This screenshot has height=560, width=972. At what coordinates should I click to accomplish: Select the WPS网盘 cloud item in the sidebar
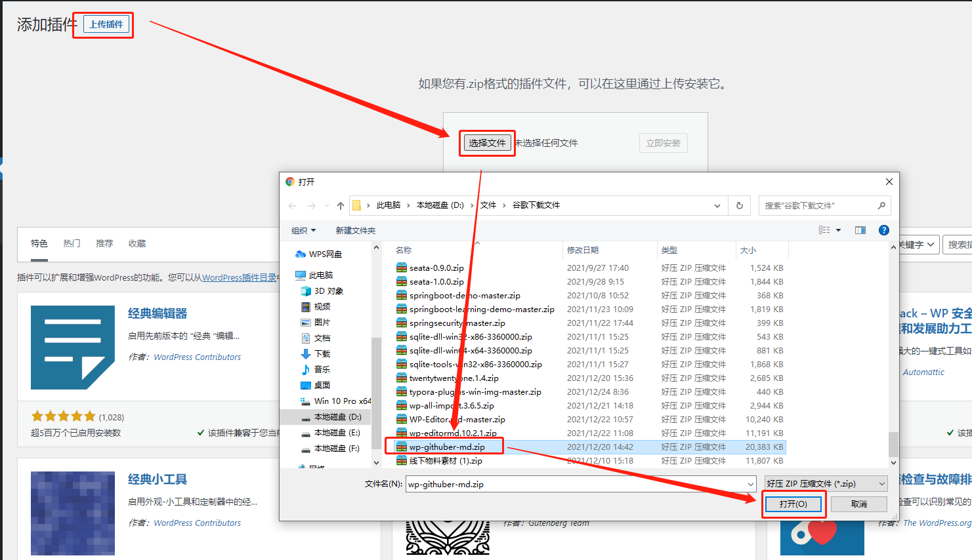tap(319, 254)
